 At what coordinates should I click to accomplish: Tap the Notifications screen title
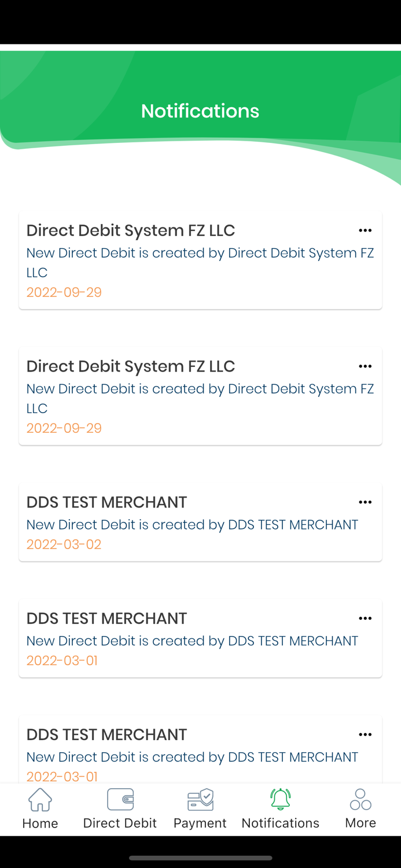200,111
